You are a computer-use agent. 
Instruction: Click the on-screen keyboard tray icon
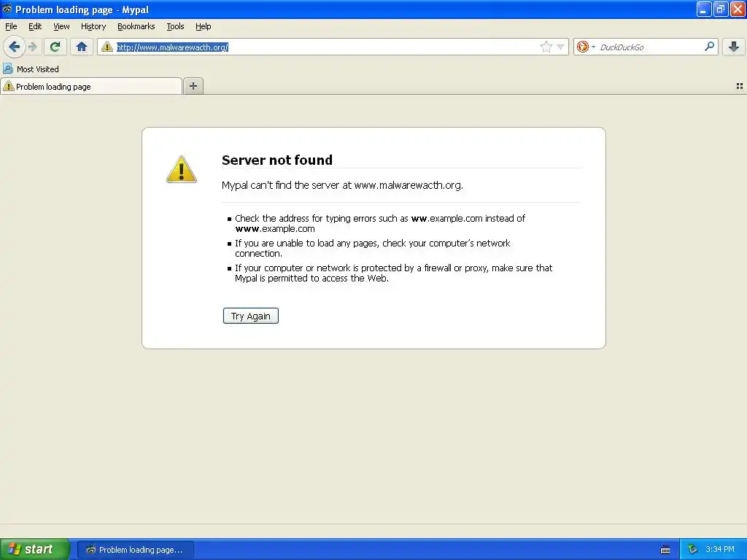[x=665, y=550]
